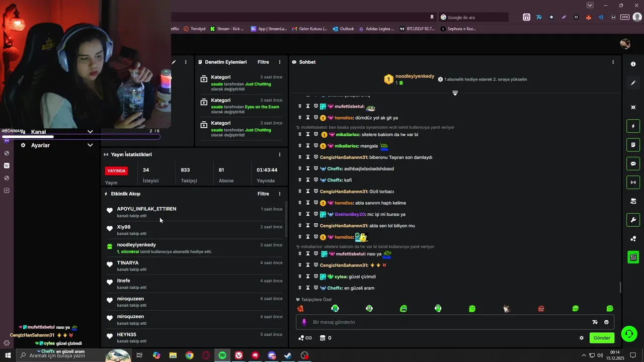Viewport: 644px width, 362px height.
Task: Open the wrench tools icon in right sidebar
Action: pos(633,220)
